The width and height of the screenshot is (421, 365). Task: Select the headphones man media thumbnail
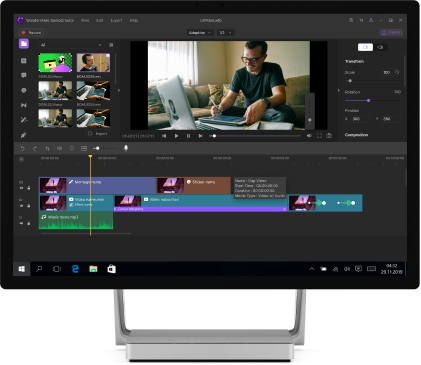point(93,63)
